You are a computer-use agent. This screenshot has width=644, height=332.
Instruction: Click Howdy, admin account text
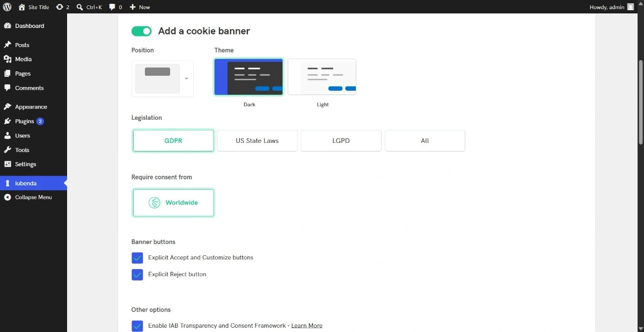(606, 7)
